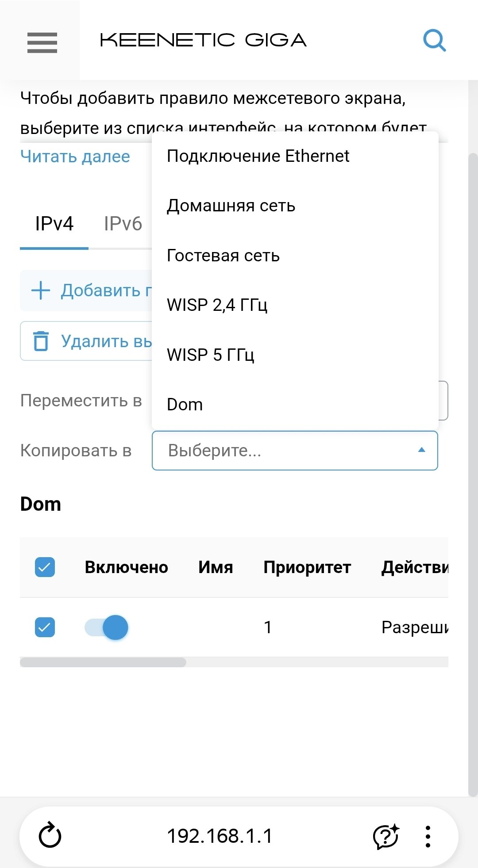Toggle the select-all checkbox in table header
The image size is (478, 868).
click(45, 567)
